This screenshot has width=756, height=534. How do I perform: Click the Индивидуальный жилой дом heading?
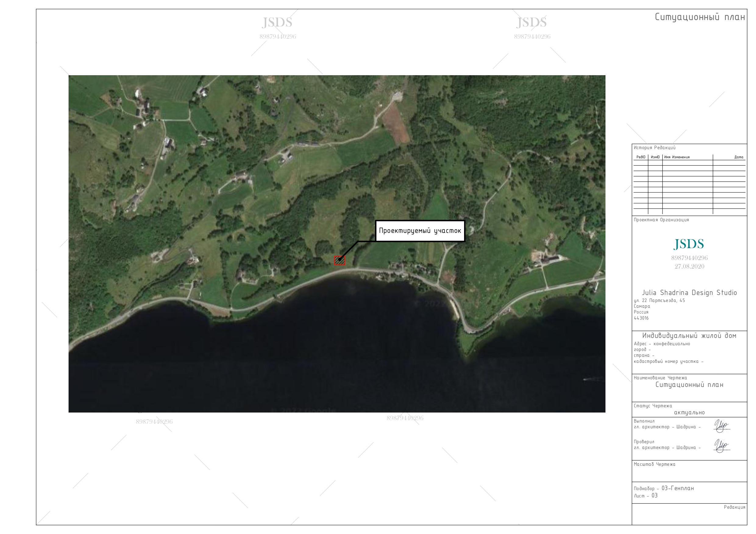click(x=689, y=336)
